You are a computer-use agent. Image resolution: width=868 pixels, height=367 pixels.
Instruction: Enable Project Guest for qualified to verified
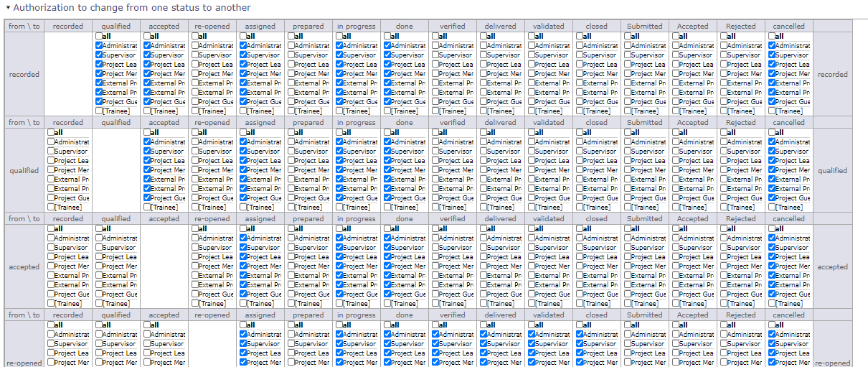point(436,198)
